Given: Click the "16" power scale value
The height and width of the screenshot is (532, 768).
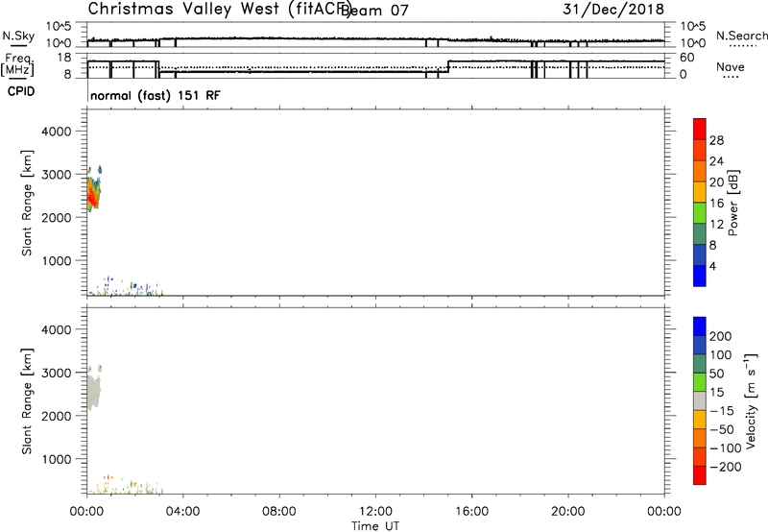Looking at the screenshot, I should [x=716, y=204].
